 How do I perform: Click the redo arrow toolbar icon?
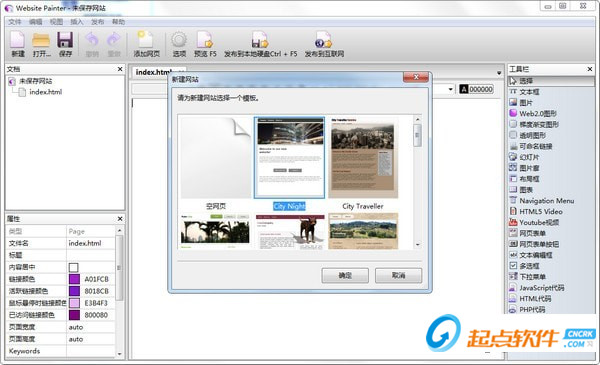[x=114, y=40]
